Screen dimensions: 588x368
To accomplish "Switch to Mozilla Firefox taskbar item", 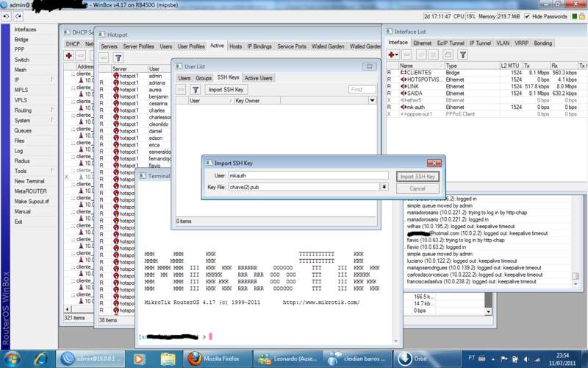I will tap(217, 359).
